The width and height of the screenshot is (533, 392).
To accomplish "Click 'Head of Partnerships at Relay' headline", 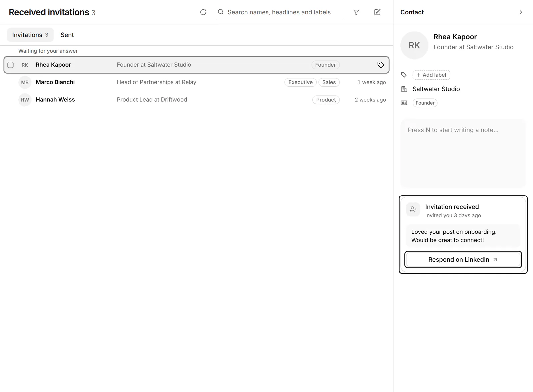I will 157,82.
